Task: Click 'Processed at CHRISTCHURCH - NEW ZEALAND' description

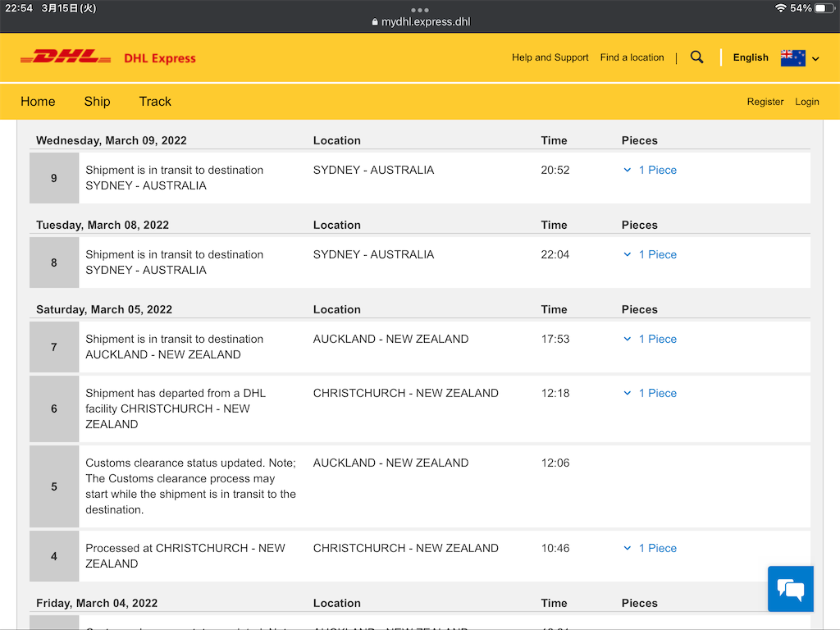Action: coord(185,555)
